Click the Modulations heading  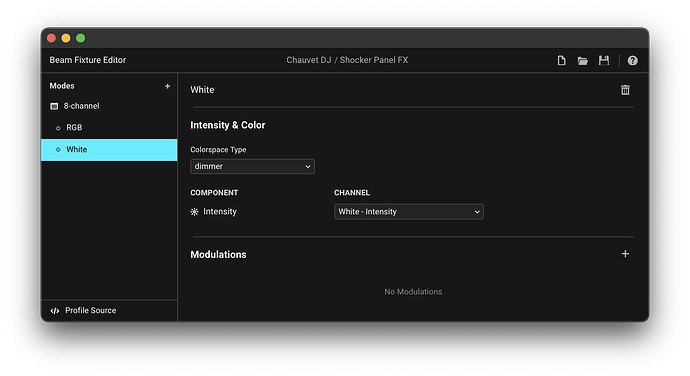coord(218,254)
